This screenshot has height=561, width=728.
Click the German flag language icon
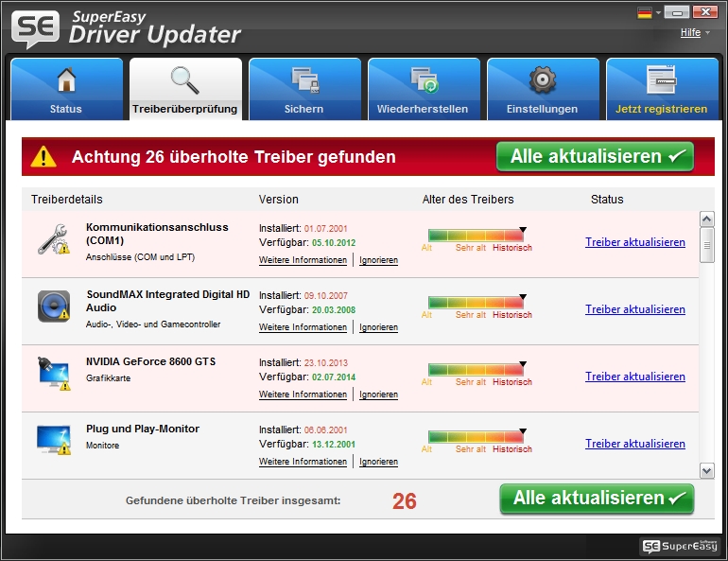pyautogui.click(x=645, y=12)
